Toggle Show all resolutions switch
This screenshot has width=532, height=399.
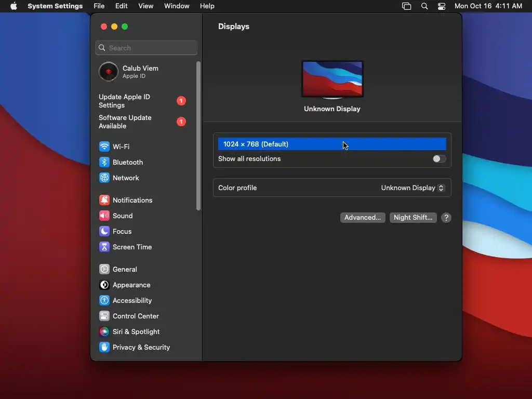tap(439, 159)
